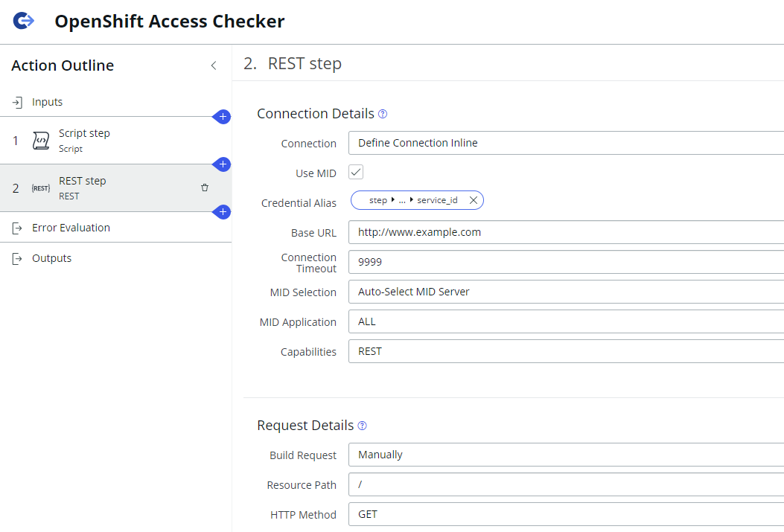
Task: Click the REST step type icon
Action: 41,188
